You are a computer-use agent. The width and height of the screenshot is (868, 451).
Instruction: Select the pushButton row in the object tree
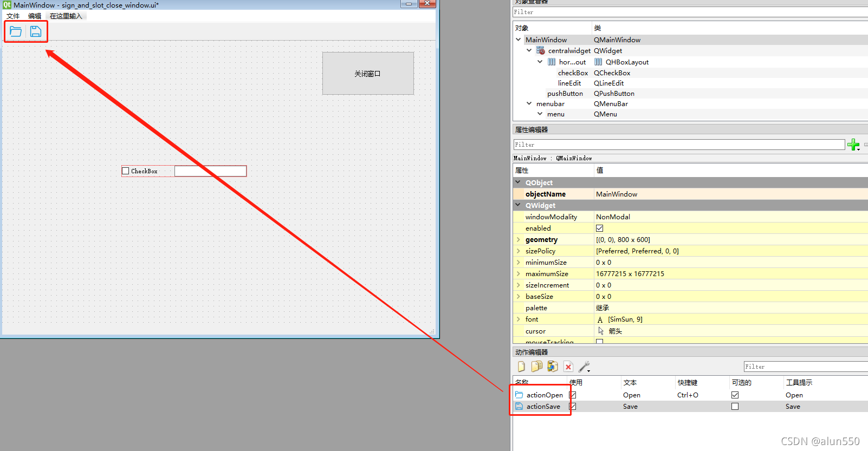coord(690,93)
